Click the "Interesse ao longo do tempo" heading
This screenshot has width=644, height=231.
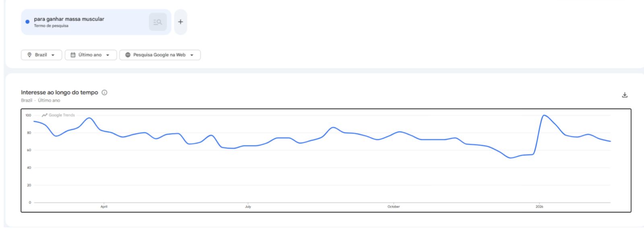coord(59,93)
